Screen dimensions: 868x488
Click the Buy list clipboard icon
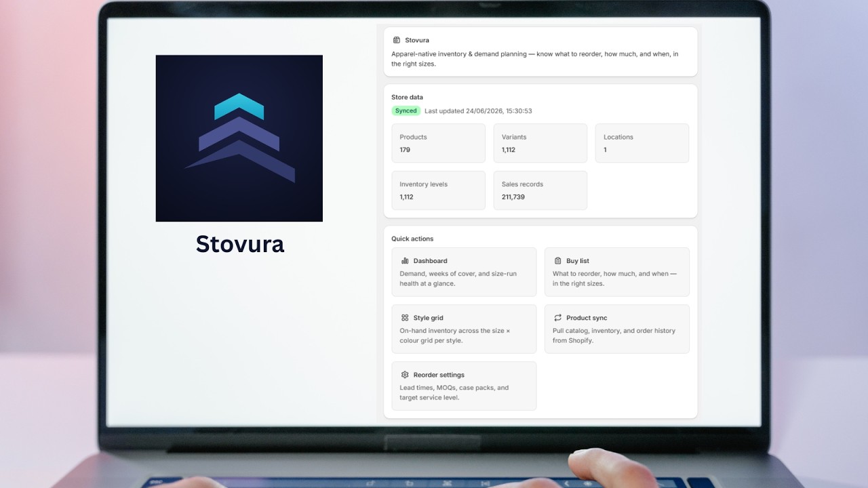(x=557, y=260)
